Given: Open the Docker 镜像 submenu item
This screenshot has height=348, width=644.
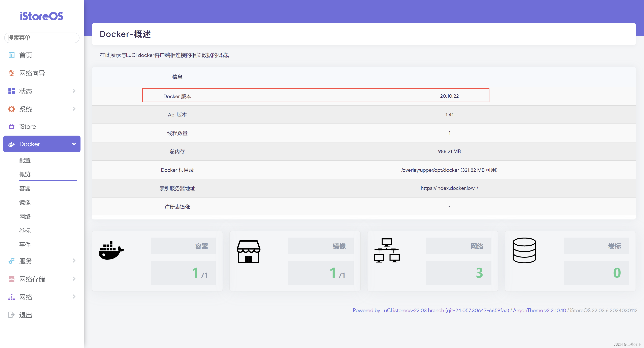Looking at the screenshot, I should (25, 202).
